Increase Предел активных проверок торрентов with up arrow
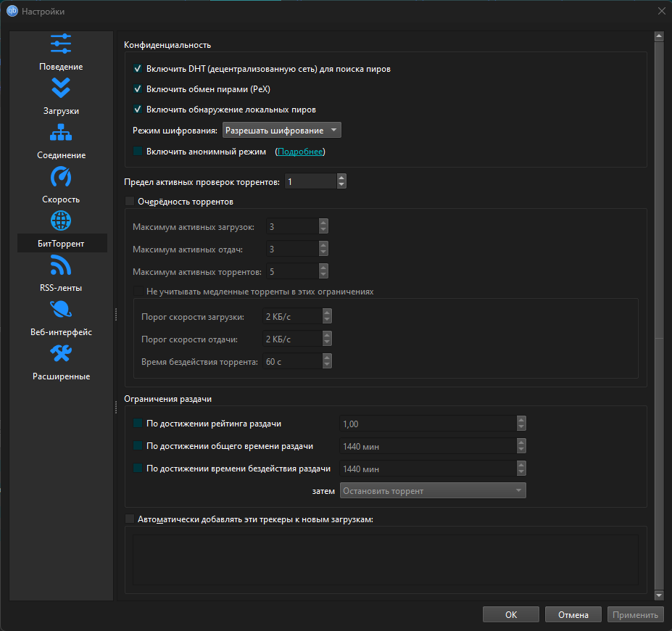 341,178
